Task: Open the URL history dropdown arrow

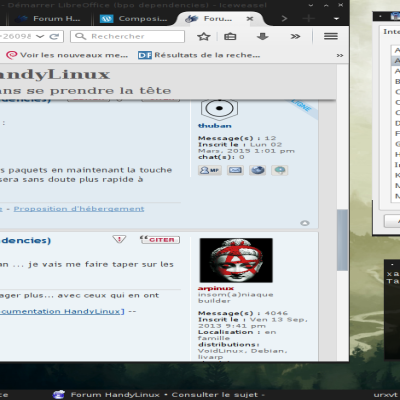Action: pos(40,36)
